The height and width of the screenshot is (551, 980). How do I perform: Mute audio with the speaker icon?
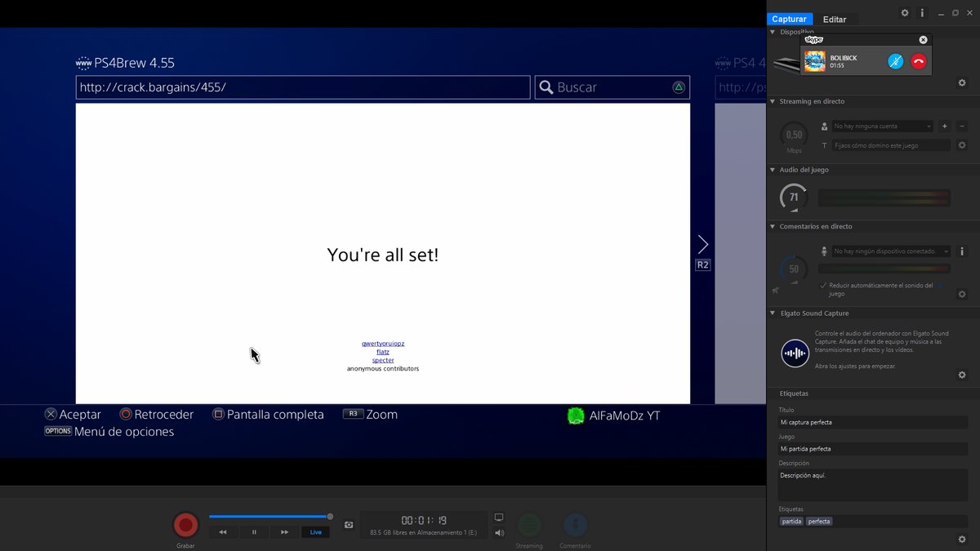tap(499, 533)
